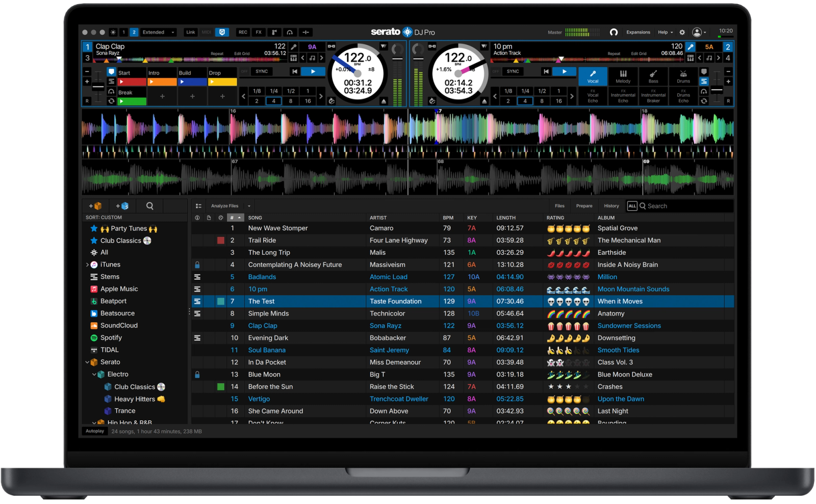
Task: Open Serato settings with the gear icon
Action: (x=682, y=32)
